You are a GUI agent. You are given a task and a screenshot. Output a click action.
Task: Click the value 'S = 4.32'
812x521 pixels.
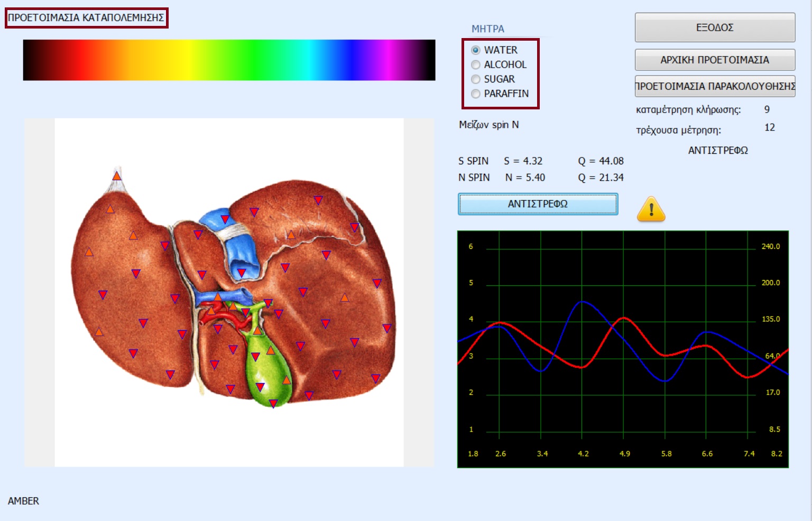523,161
